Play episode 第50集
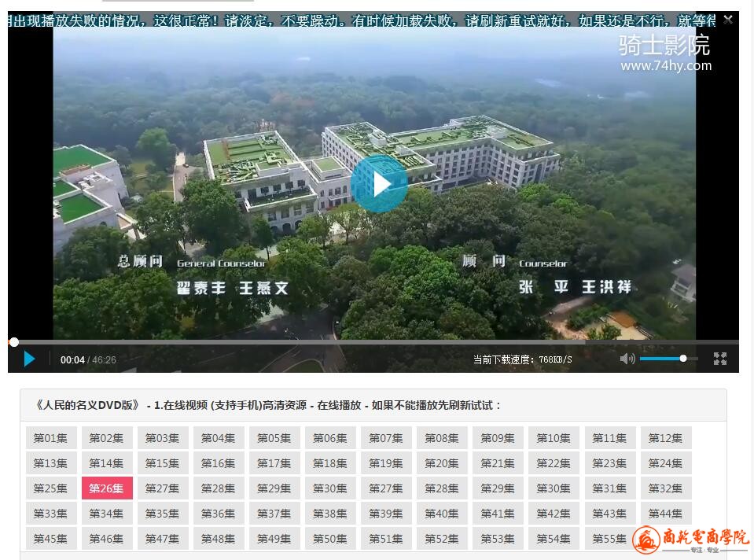The width and height of the screenshot is (754, 560). (330, 538)
